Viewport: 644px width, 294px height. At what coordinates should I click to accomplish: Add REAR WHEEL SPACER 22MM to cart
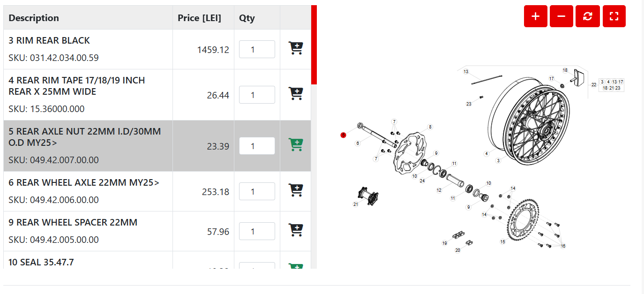(x=295, y=231)
